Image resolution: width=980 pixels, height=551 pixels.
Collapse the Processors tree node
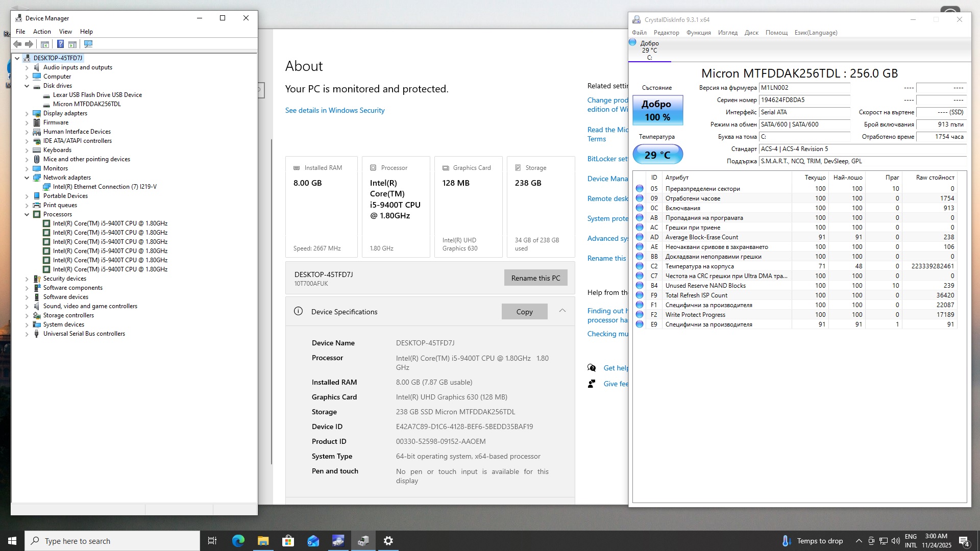coord(27,214)
